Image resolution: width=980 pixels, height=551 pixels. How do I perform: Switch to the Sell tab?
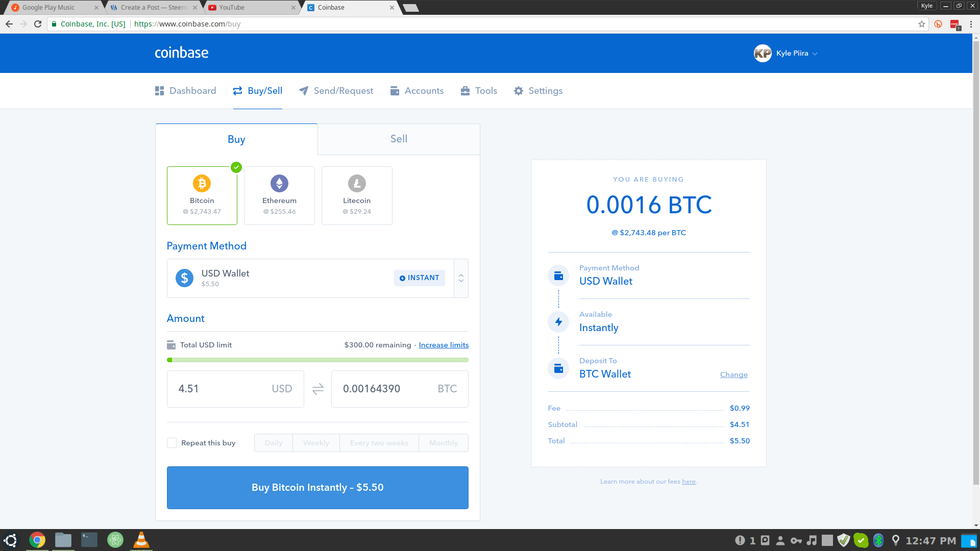click(399, 139)
